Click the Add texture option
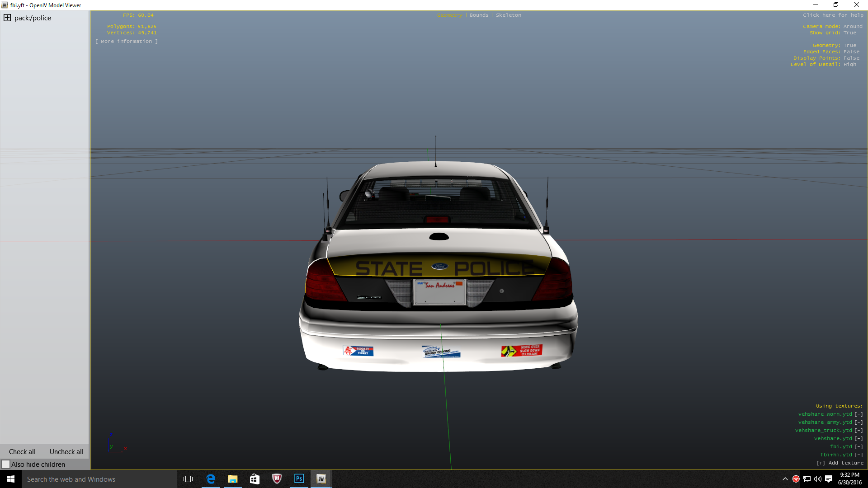868x488 pixels. coord(840,463)
